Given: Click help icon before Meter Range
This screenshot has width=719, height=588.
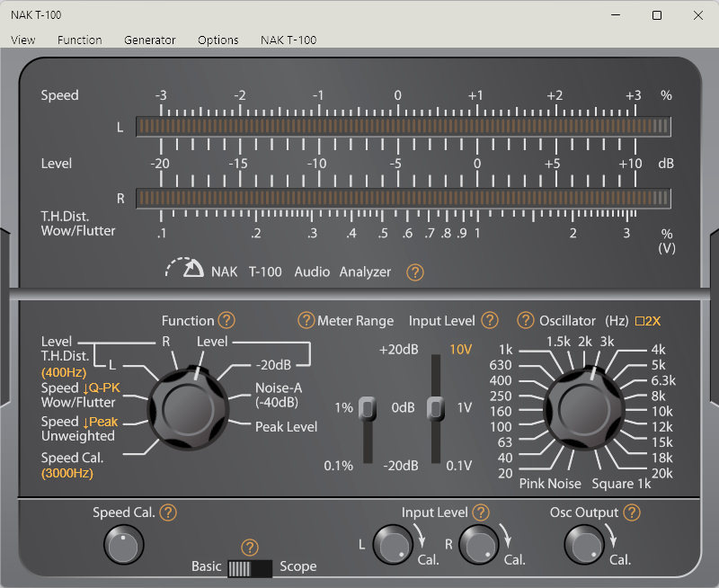Looking at the screenshot, I should coord(306,320).
